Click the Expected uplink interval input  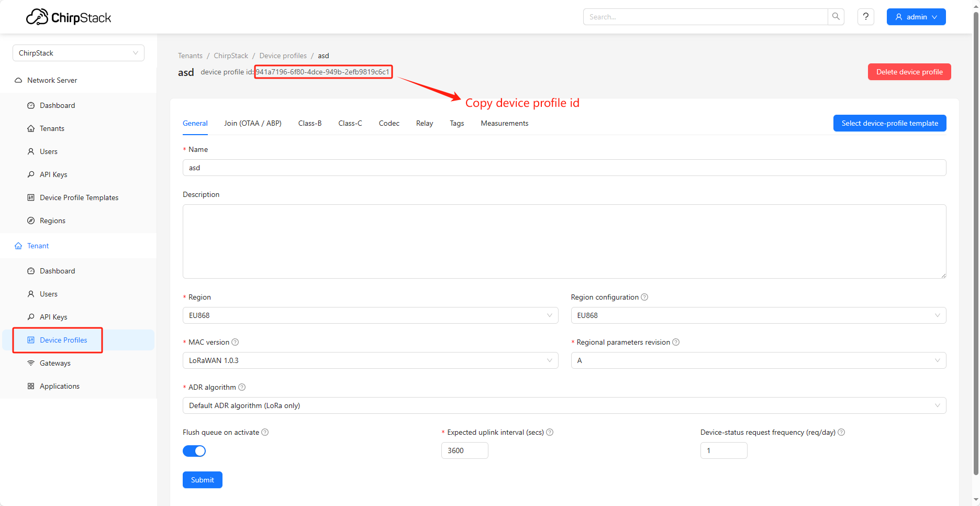[x=465, y=450]
